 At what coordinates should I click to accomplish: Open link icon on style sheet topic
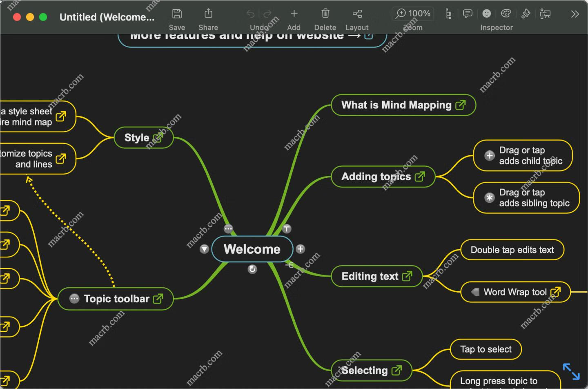coord(60,116)
